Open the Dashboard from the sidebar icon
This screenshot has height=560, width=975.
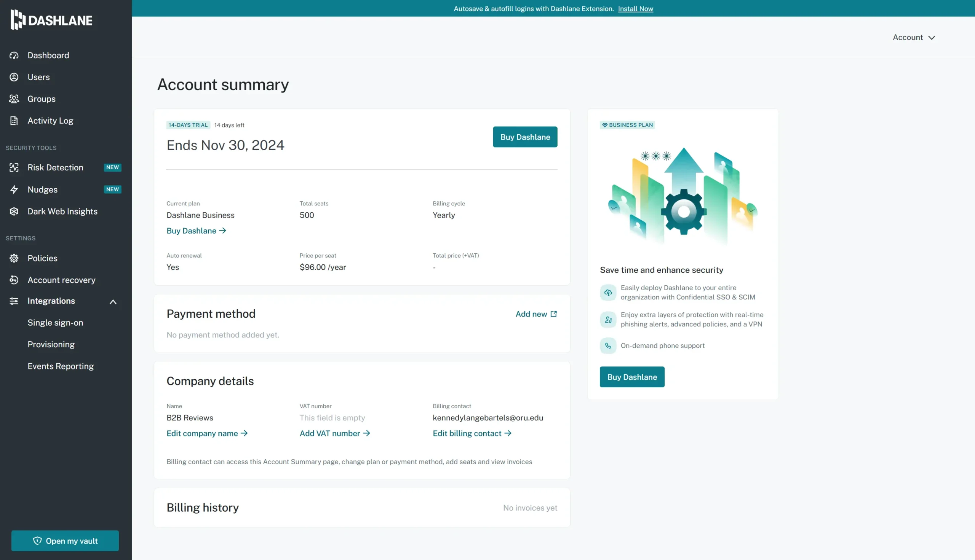(14, 55)
